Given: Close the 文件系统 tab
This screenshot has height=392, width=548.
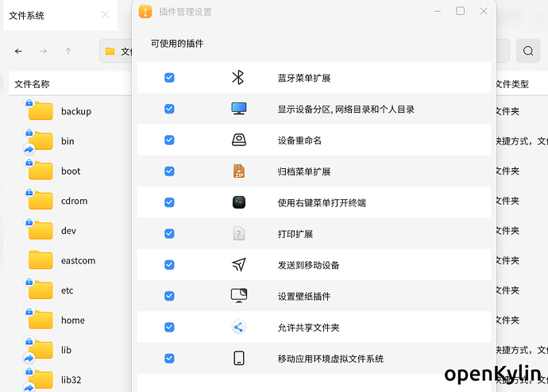Looking at the screenshot, I should [x=106, y=15].
